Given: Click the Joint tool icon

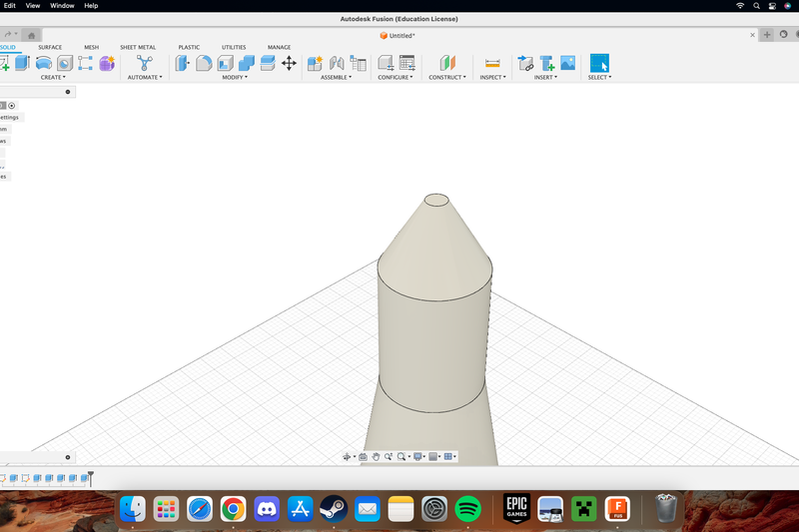Looking at the screenshot, I should click(337, 63).
